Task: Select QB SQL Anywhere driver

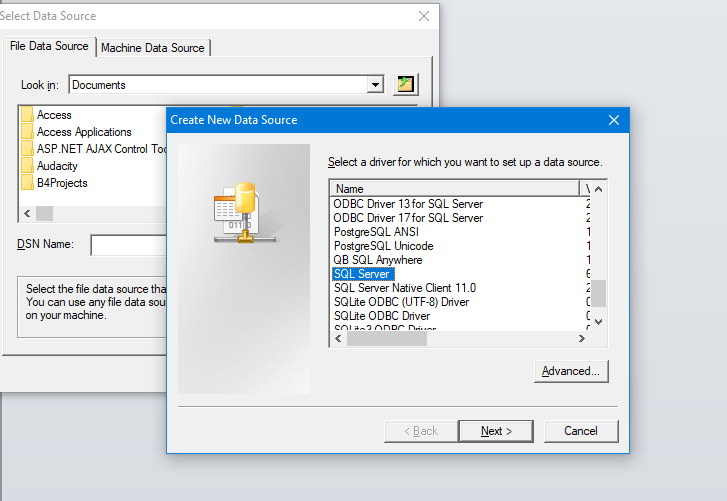Action: pos(378,260)
